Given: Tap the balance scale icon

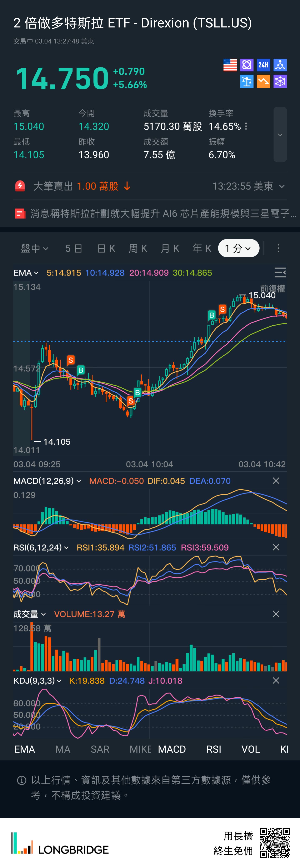Looking at the screenshot, I should pyautogui.click(x=247, y=82).
